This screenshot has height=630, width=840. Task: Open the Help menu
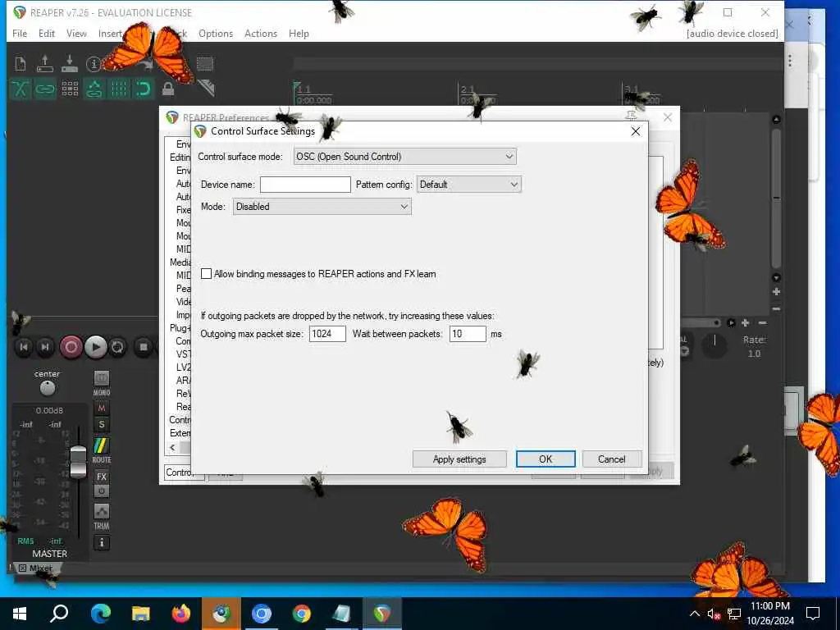(x=299, y=33)
